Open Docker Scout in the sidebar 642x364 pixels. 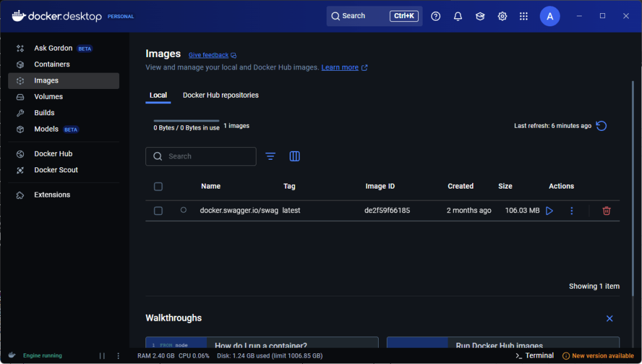pyautogui.click(x=63, y=170)
